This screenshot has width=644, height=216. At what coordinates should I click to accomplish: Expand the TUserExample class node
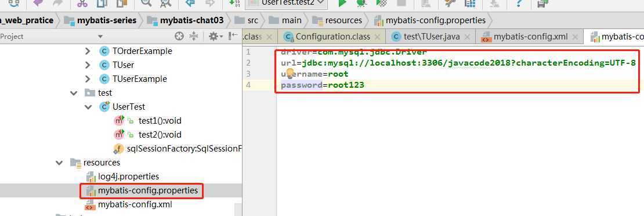(87, 79)
